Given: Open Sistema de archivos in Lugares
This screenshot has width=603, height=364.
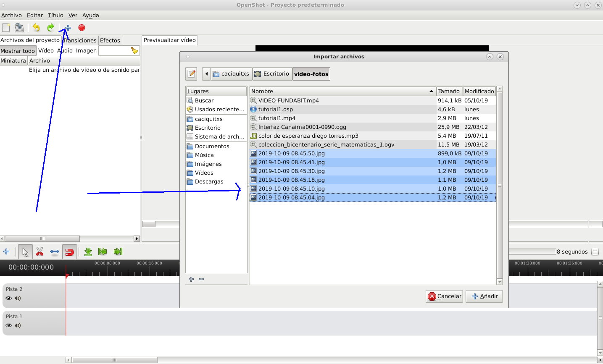Looking at the screenshot, I should pyautogui.click(x=216, y=137).
